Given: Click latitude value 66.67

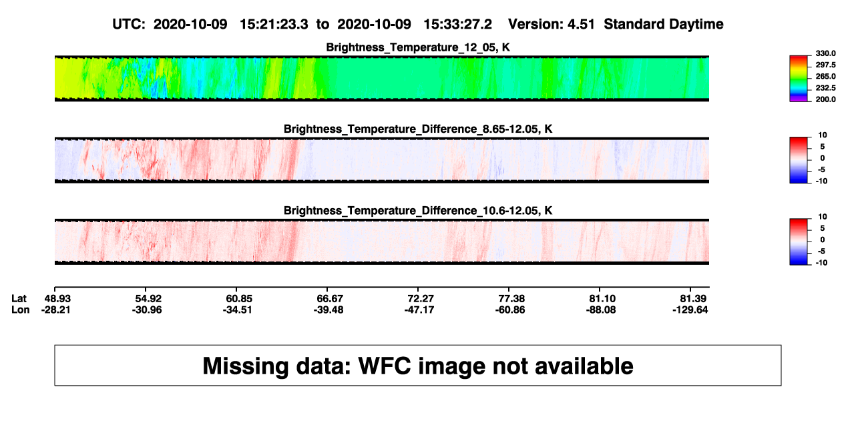Looking at the screenshot, I should tap(329, 298).
